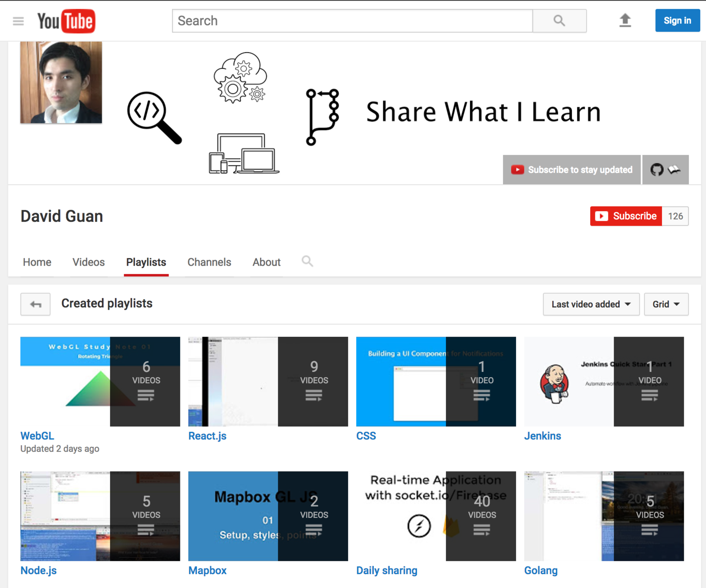This screenshot has height=588, width=706.
Task: Open the CSS playlist link
Action: (x=366, y=436)
